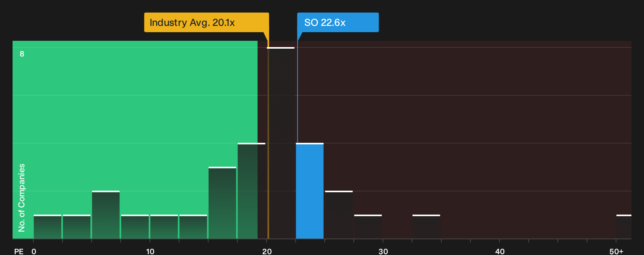Click the axis label 20
Viewport: 644px width, 255px height.
coord(267,251)
